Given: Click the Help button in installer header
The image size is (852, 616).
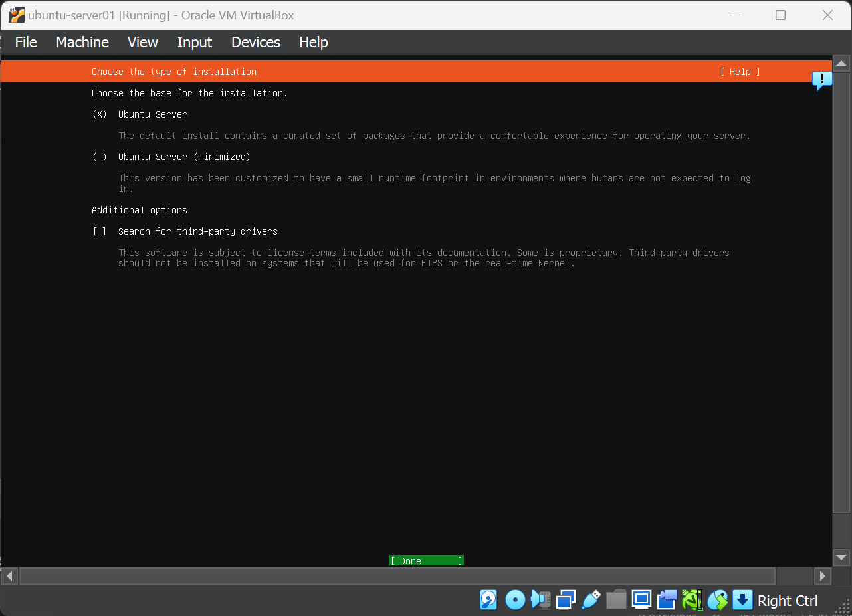Looking at the screenshot, I should (x=740, y=72).
